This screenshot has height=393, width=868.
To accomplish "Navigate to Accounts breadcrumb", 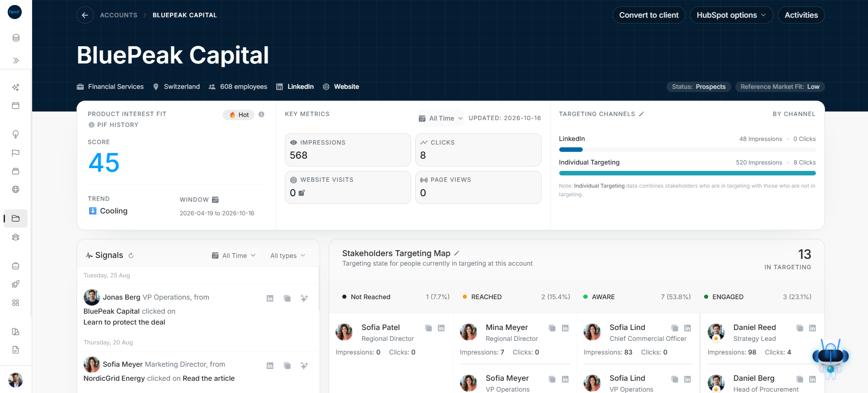I will (x=119, y=15).
